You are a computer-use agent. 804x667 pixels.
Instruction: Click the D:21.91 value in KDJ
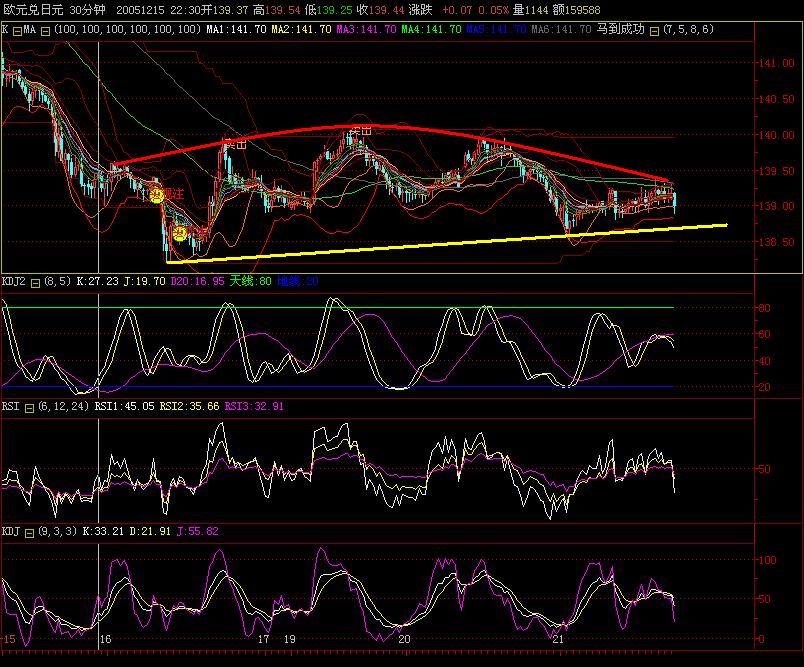(150, 532)
